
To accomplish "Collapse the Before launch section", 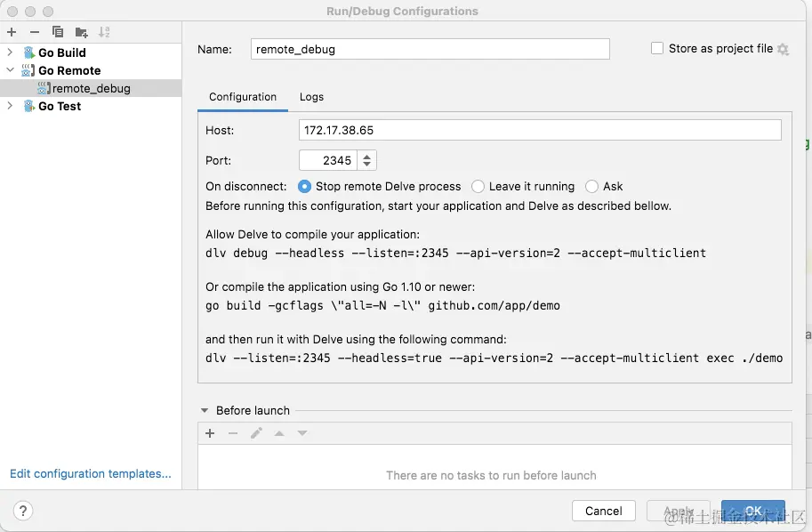I will point(205,410).
